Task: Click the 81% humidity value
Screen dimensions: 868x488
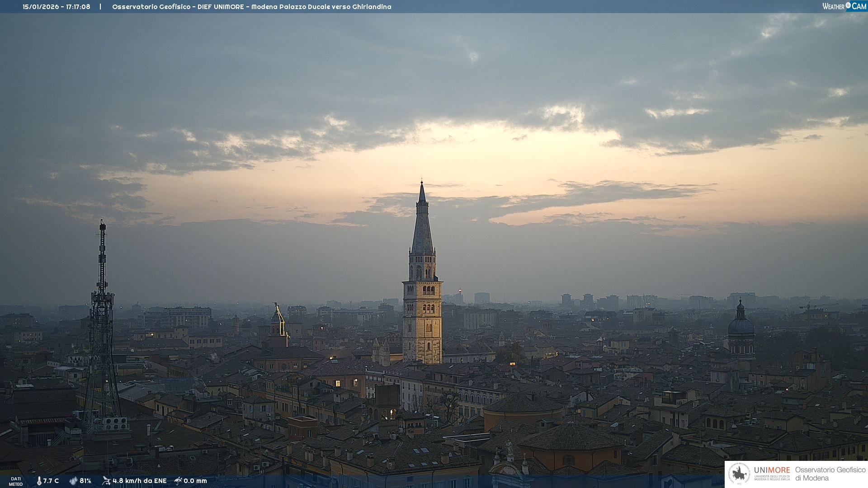Action: [85, 481]
